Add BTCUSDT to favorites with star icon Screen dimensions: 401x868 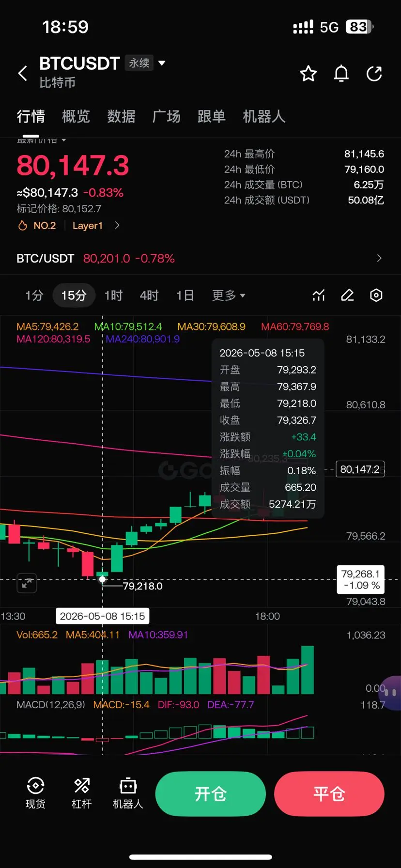tap(308, 74)
